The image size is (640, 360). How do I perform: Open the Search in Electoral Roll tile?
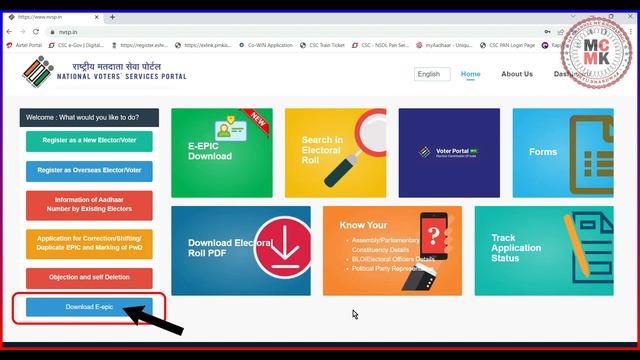coord(336,153)
